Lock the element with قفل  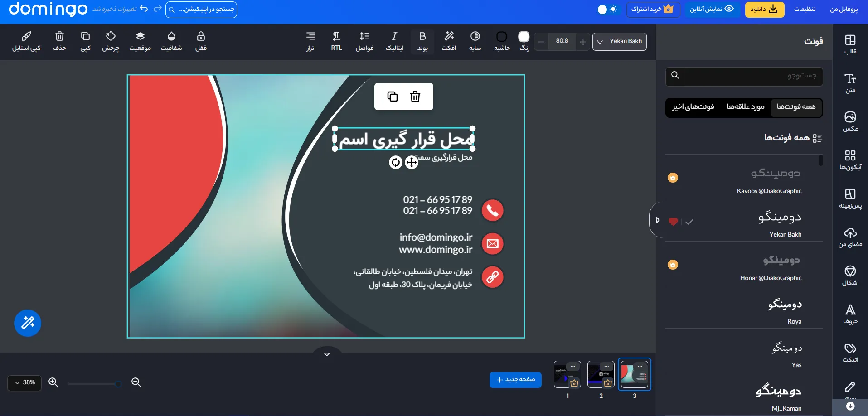click(x=201, y=41)
